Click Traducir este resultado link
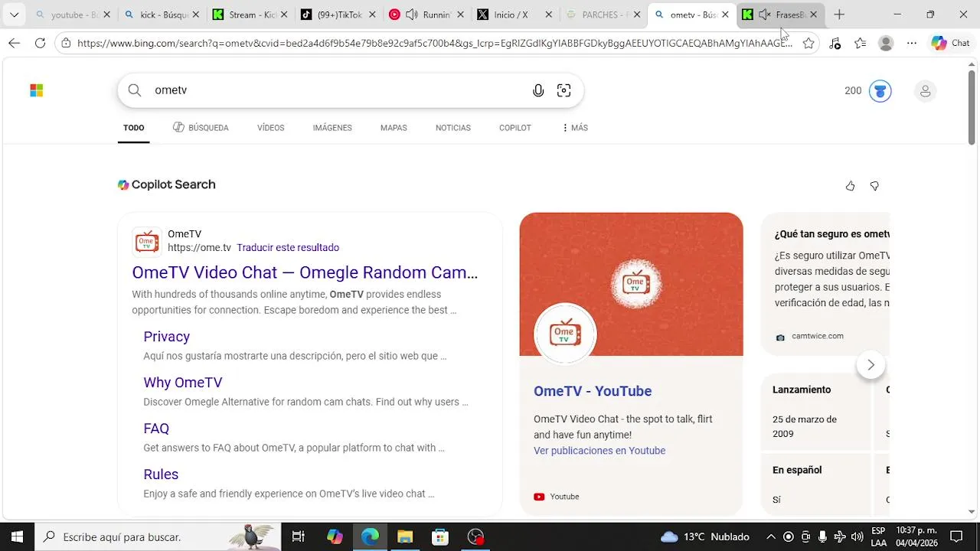Screen dimensions: 980x551 tap(288, 248)
